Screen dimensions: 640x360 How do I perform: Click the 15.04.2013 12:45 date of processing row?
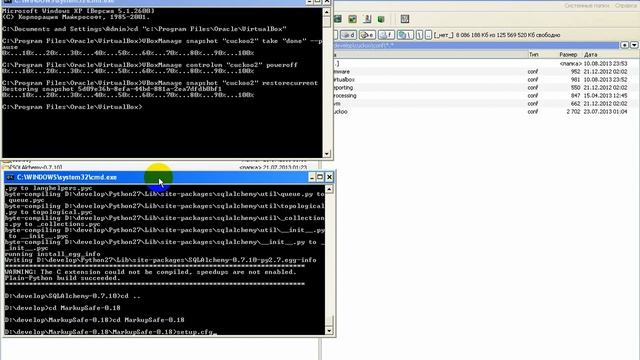605,96
